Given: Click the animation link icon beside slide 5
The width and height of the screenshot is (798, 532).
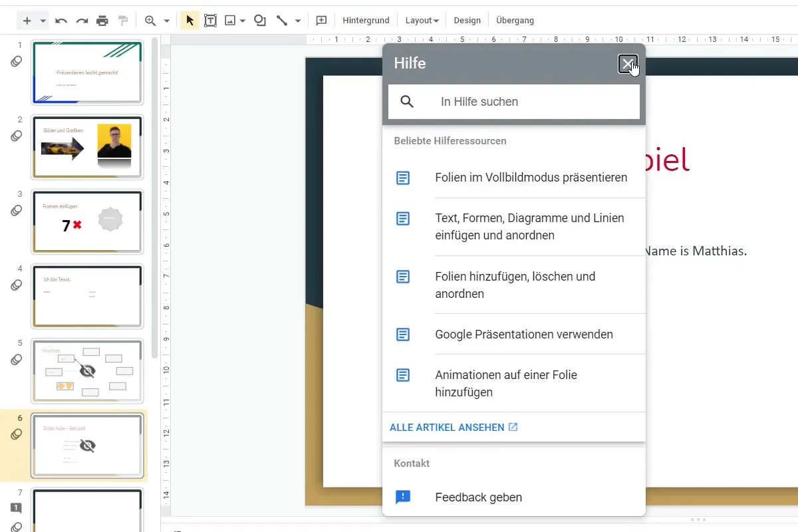Looking at the screenshot, I should [17, 360].
